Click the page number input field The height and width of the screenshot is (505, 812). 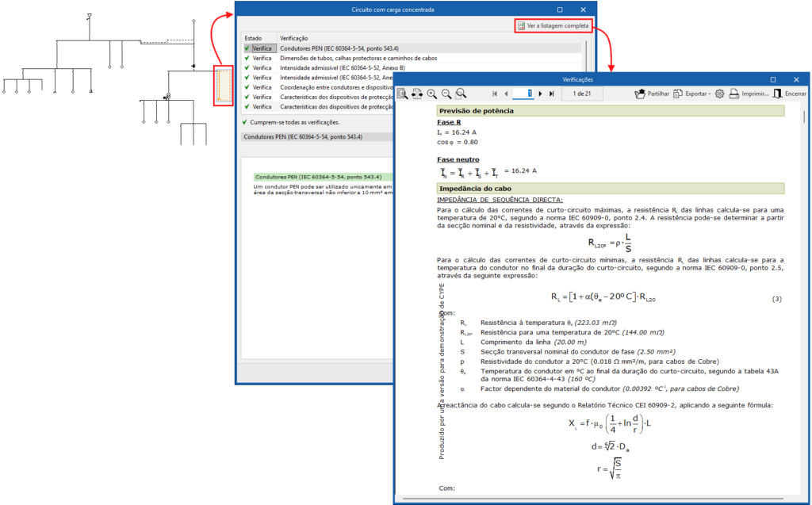(x=523, y=94)
